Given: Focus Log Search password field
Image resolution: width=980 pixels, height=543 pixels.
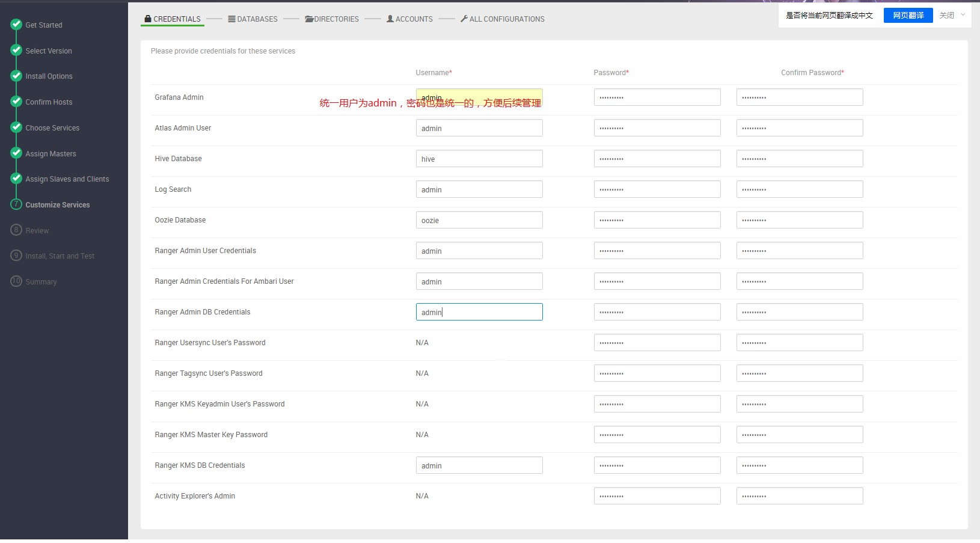Looking at the screenshot, I should [657, 189].
